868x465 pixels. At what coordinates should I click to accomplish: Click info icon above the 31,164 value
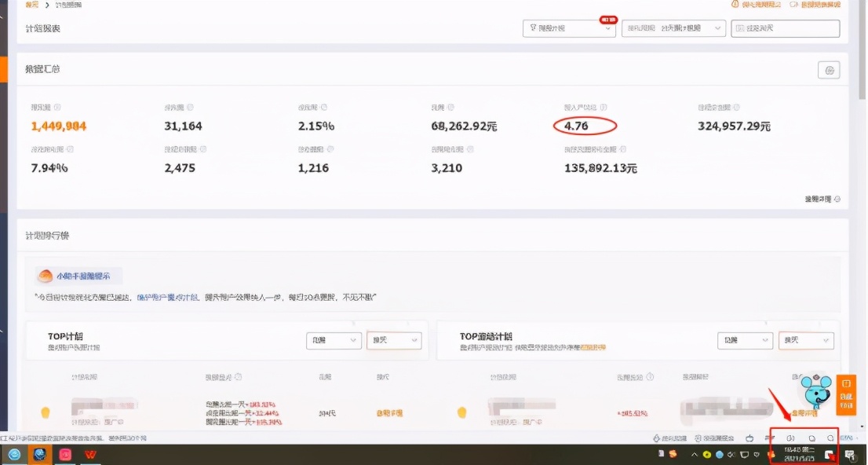pyautogui.click(x=191, y=108)
